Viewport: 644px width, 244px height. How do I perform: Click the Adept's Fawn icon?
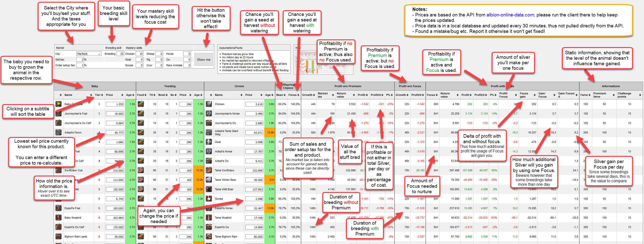tap(59, 132)
